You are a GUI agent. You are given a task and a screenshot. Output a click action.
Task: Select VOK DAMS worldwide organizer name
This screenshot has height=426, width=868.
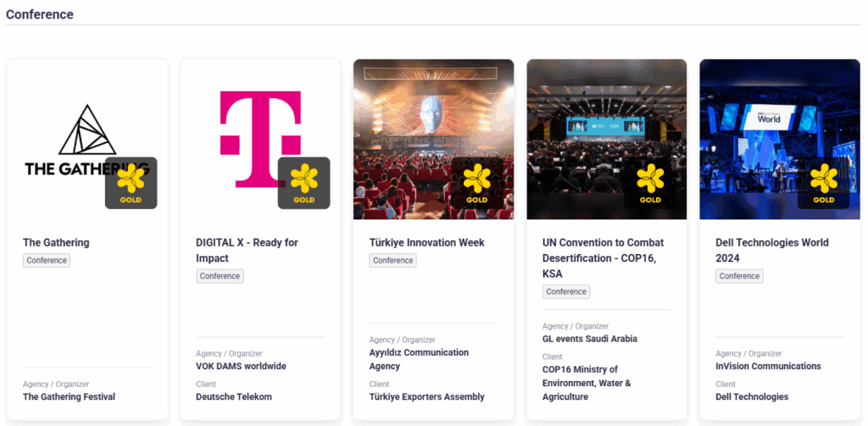(x=241, y=366)
